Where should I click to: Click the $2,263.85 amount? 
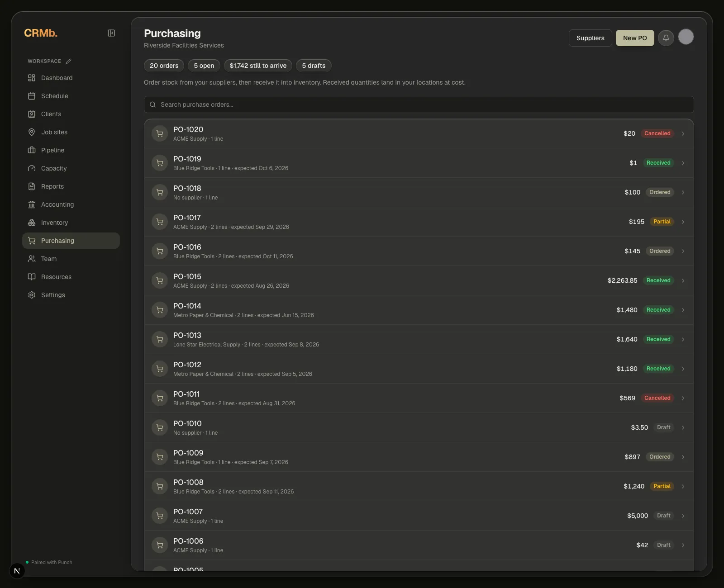622,280
